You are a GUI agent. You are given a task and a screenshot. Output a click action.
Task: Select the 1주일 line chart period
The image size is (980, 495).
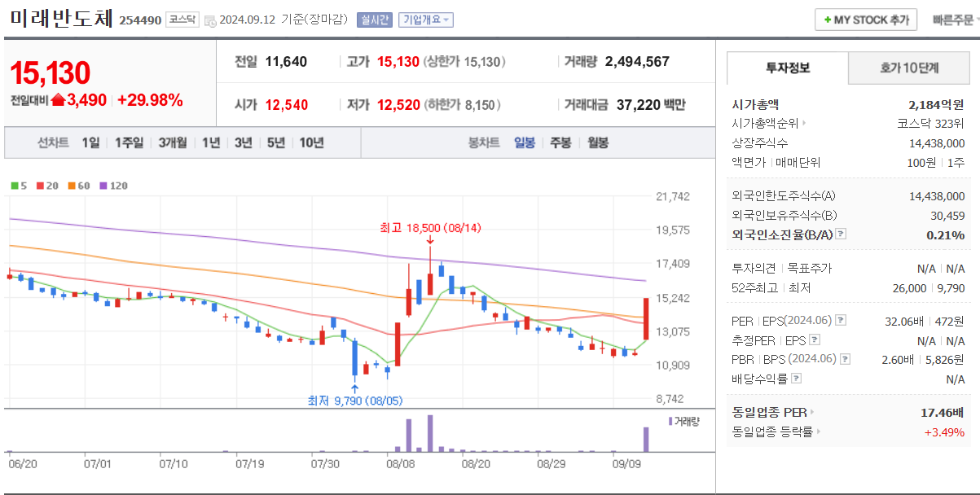[129, 143]
